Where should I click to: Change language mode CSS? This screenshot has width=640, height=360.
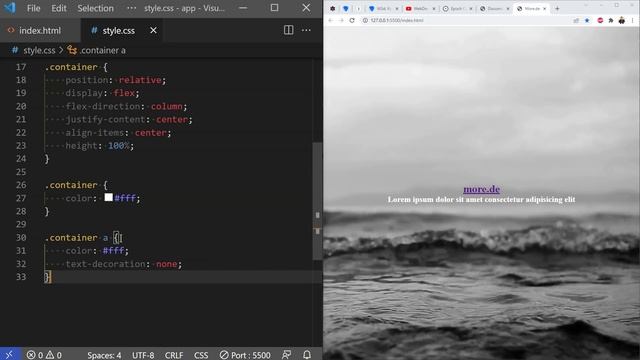pyautogui.click(x=201, y=355)
